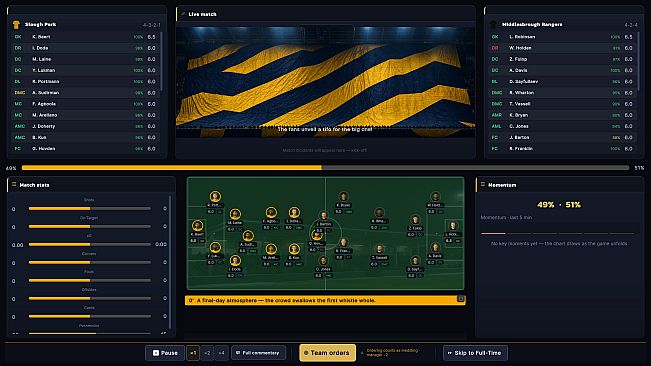
Task: Select R. Portmann's avatar on the pitch
Action: point(215,196)
